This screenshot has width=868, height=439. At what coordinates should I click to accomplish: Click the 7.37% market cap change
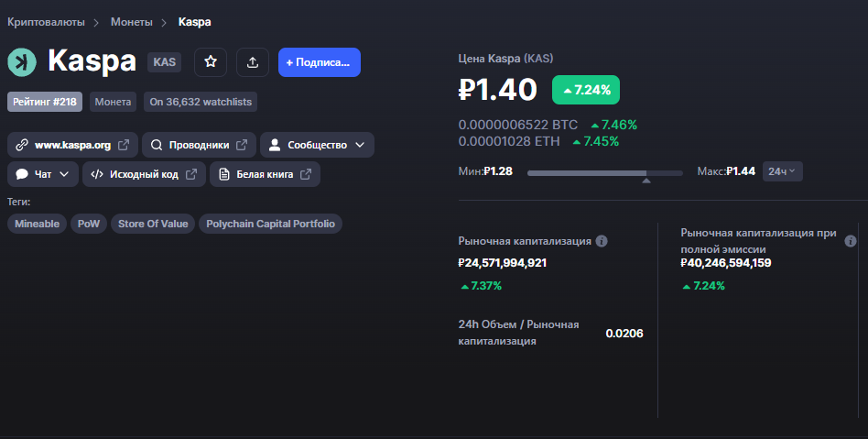pos(481,286)
